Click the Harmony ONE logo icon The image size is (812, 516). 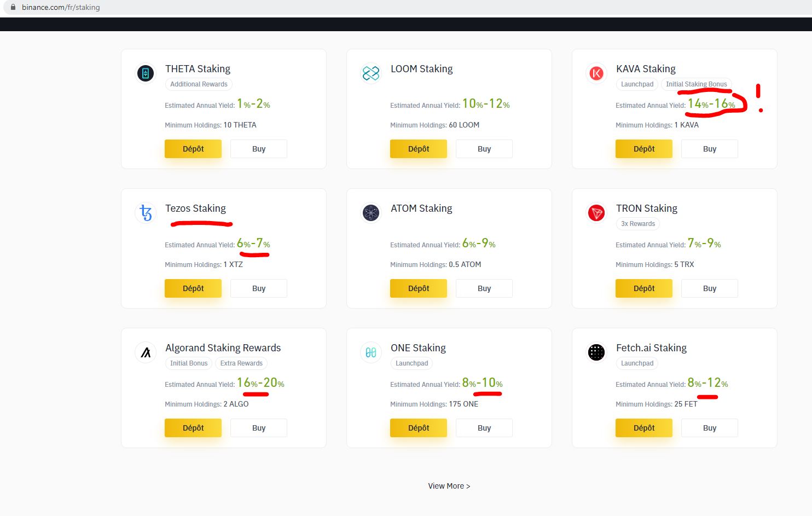pos(371,352)
